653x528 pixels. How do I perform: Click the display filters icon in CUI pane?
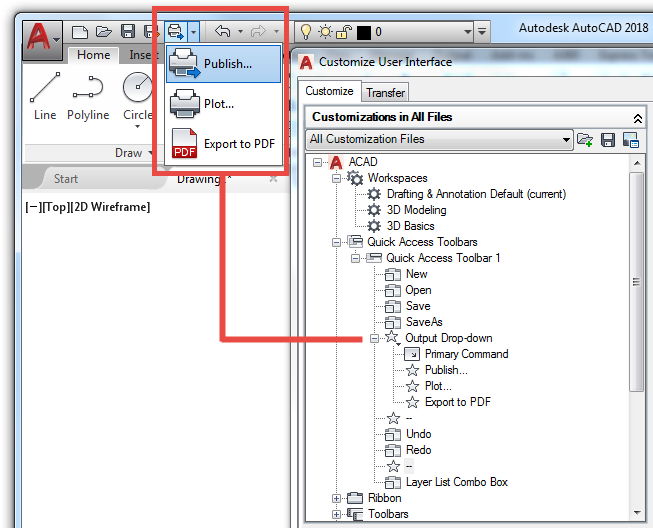tap(631, 140)
